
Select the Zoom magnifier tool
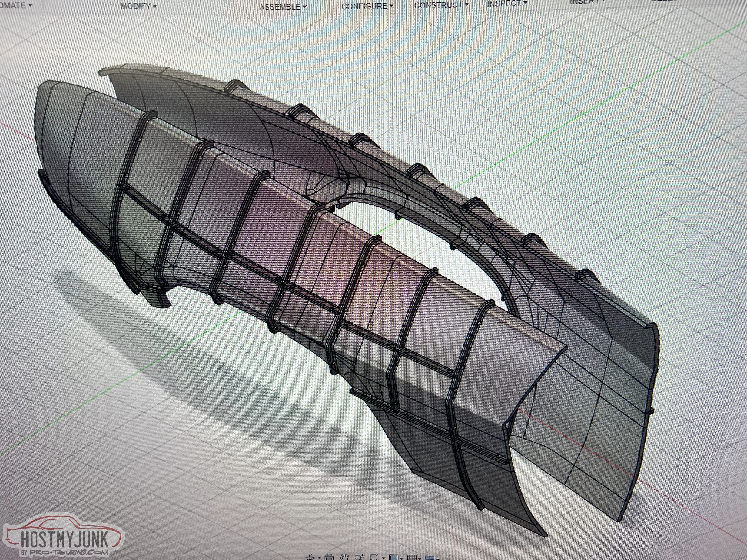click(x=359, y=558)
